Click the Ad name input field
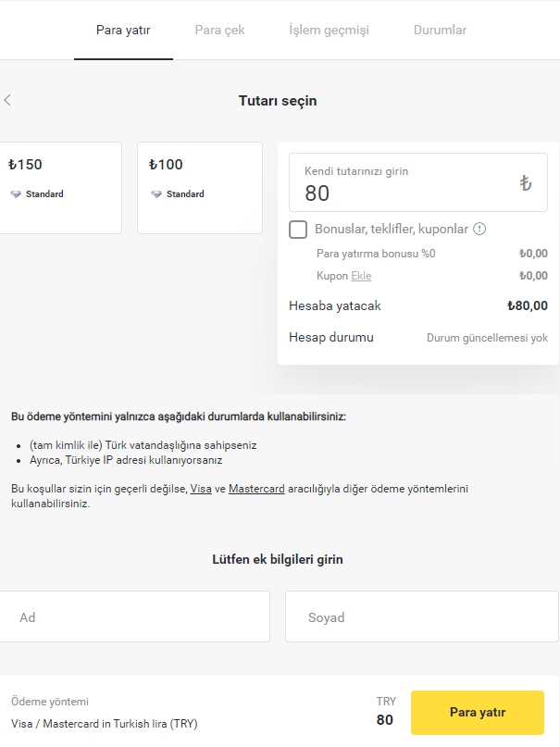560x747 pixels. click(134, 616)
